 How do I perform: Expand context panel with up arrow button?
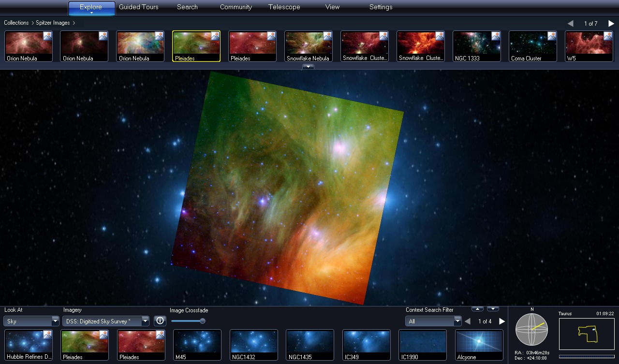(477, 309)
